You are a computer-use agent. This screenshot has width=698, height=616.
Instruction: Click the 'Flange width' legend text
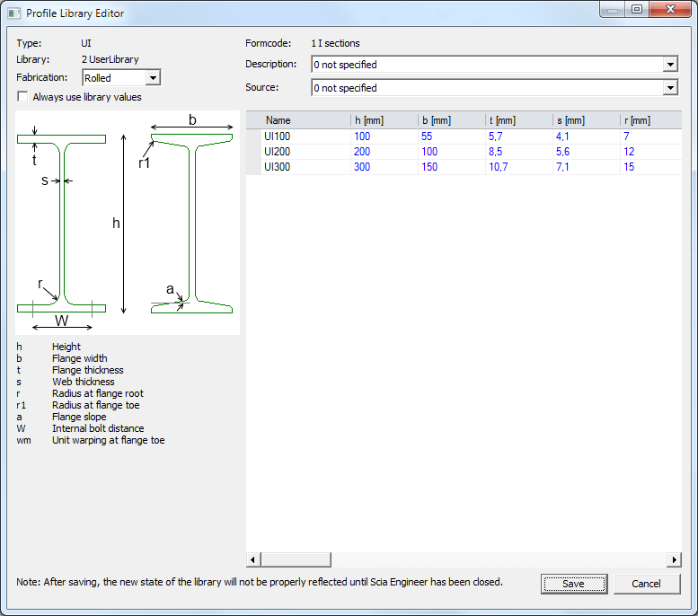point(80,358)
